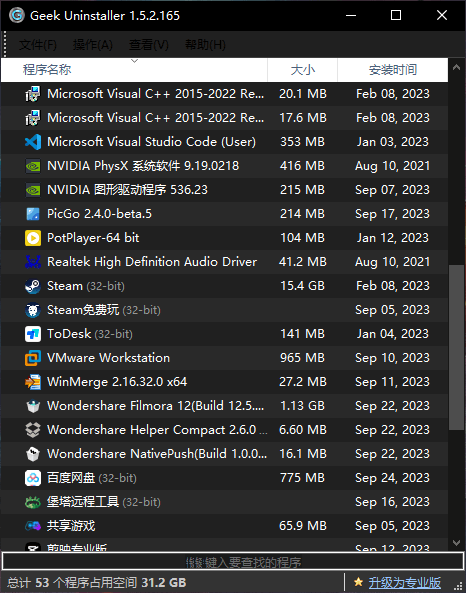This screenshot has width=466, height=593.
Task: Click the NVIDIA PhysX icon
Action: coord(33,166)
